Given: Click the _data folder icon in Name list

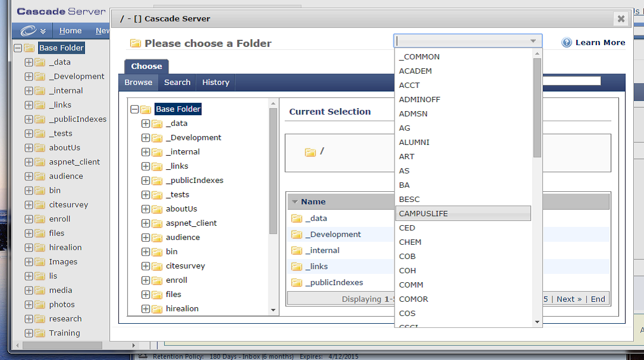Looking at the screenshot, I should [296, 219].
